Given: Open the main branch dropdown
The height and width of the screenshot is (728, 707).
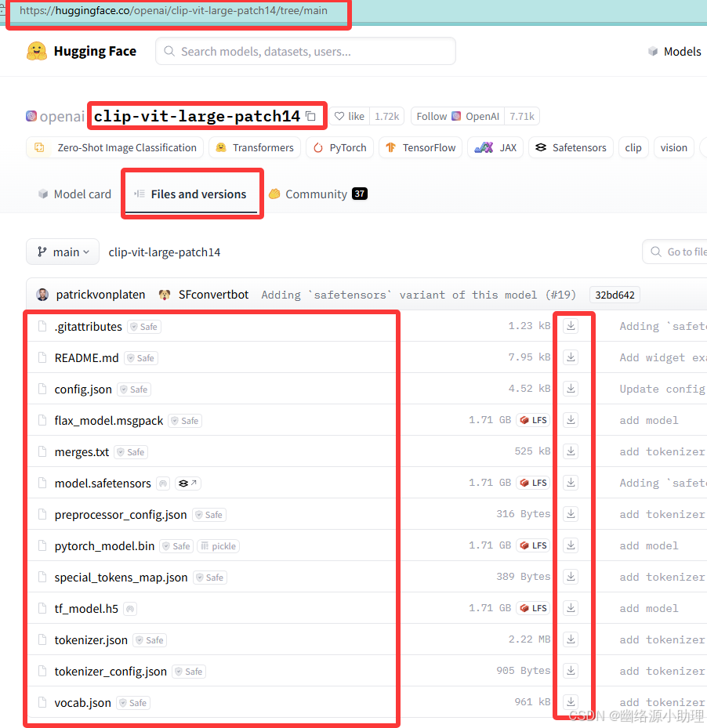Looking at the screenshot, I should (x=63, y=252).
